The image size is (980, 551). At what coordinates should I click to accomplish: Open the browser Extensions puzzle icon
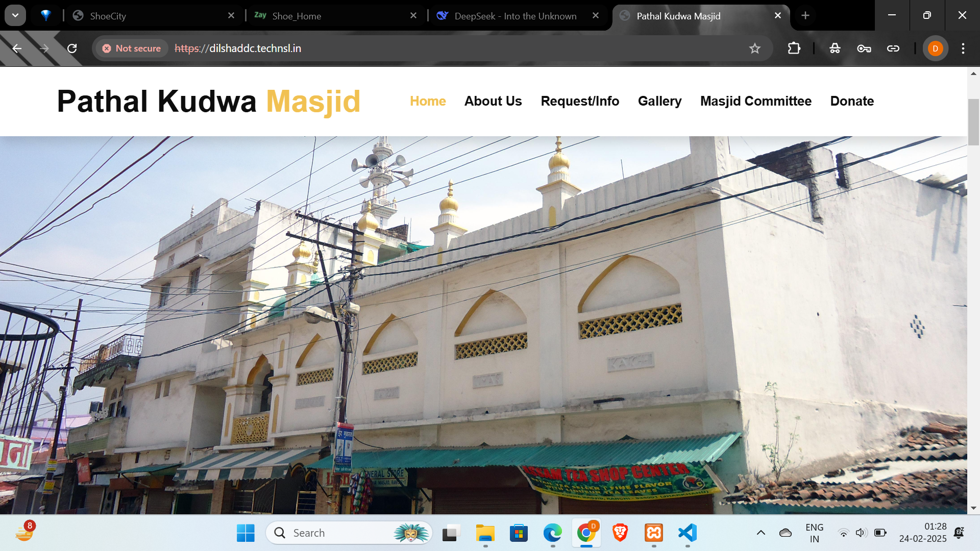(x=794, y=48)
